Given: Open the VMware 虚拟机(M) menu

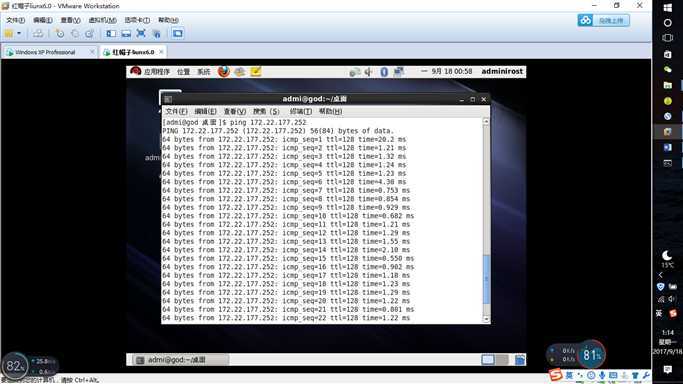Looking at the screenshot, I should tap(102, 20).
